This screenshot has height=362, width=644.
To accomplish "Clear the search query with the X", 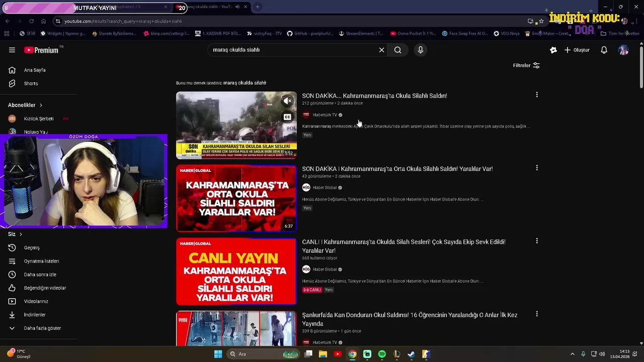I will (x=381, y=50).
